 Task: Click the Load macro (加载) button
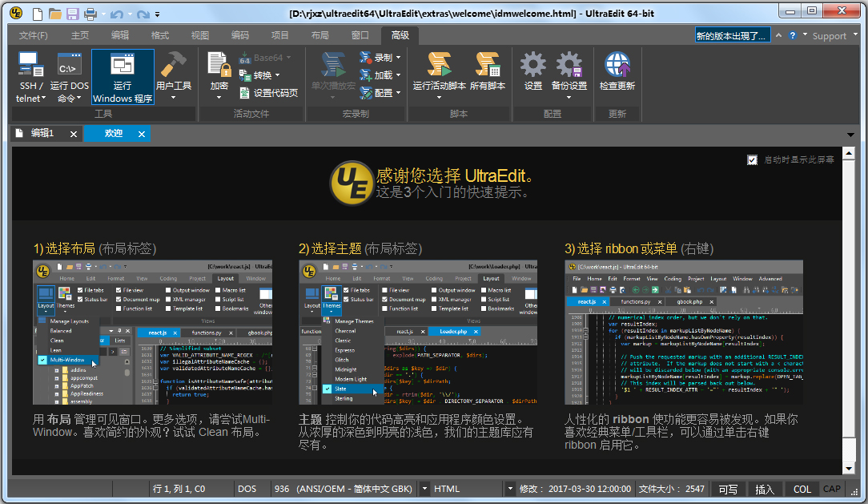point(380,75)
